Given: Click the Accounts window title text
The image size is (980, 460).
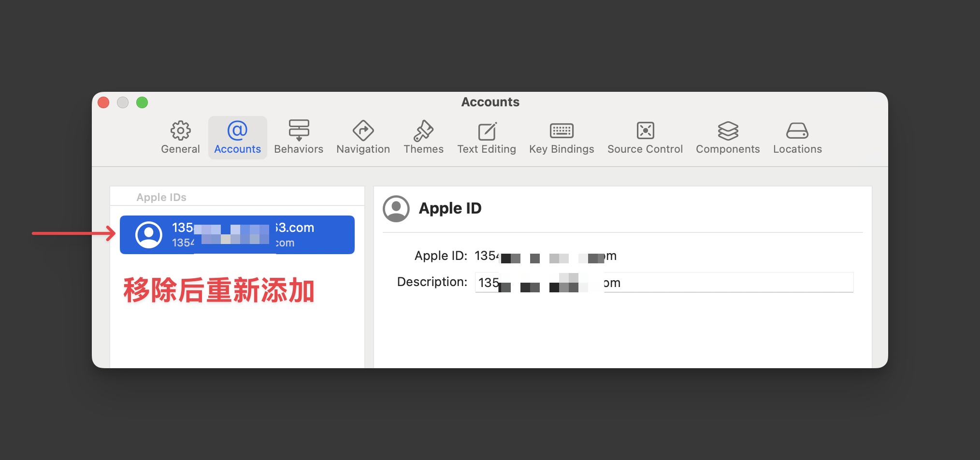Looking at the screenshot, I should 490,102.
